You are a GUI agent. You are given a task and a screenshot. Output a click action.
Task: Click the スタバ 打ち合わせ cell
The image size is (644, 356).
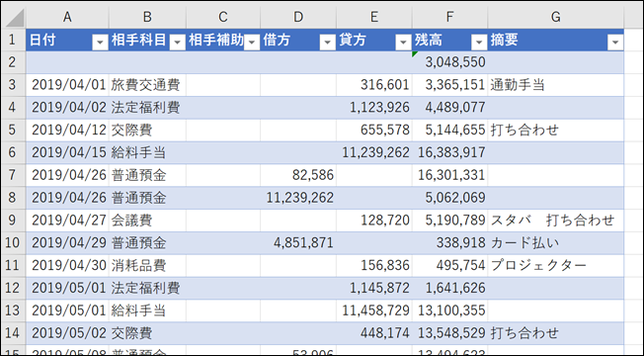[556, 221]
